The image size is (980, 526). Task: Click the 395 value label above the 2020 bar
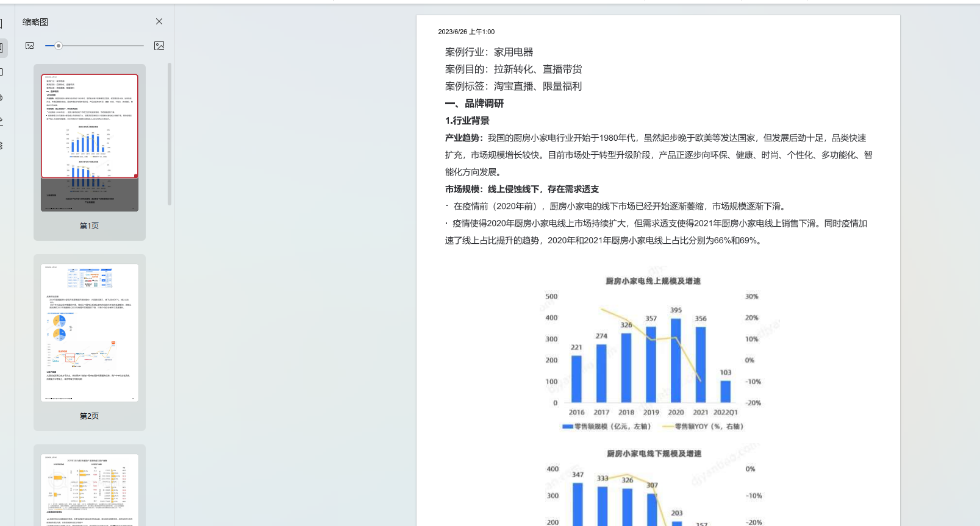[x=676, y=310]
